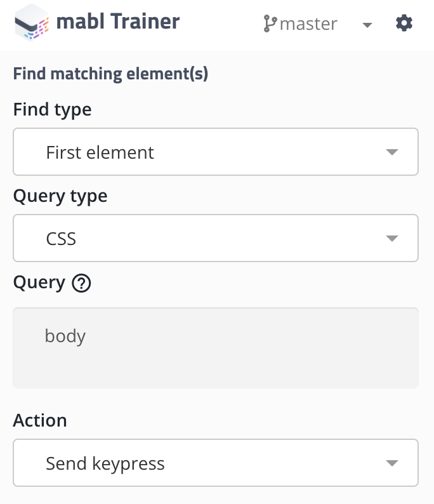Click the 'Find matching element(s)' heading

tap(111, 74)
